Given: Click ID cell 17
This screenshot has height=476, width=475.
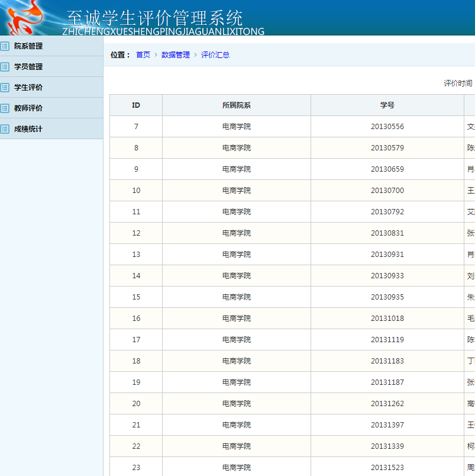Looking at the screenshot, I should point(136,340).
